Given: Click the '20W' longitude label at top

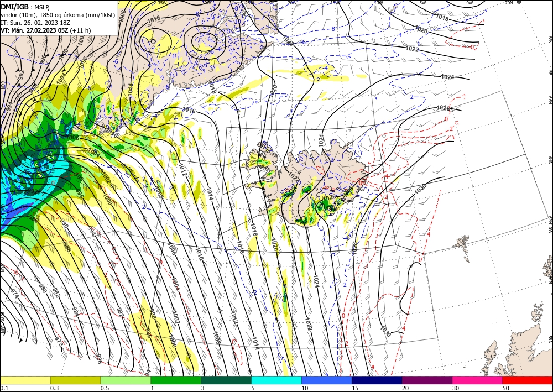Looking at the screenshot, I should click(292, 3).
